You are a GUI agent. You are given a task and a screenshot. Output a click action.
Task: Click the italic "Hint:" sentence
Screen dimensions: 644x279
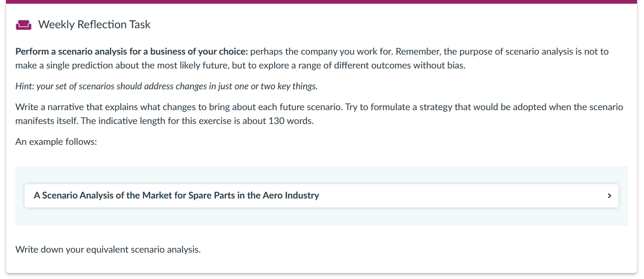166,87
